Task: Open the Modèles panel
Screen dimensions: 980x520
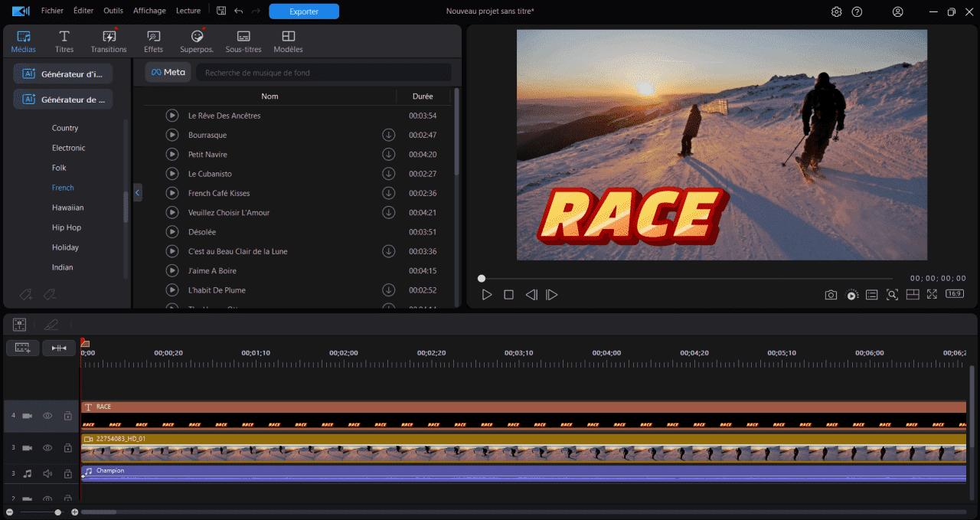Action: (288, 41)
